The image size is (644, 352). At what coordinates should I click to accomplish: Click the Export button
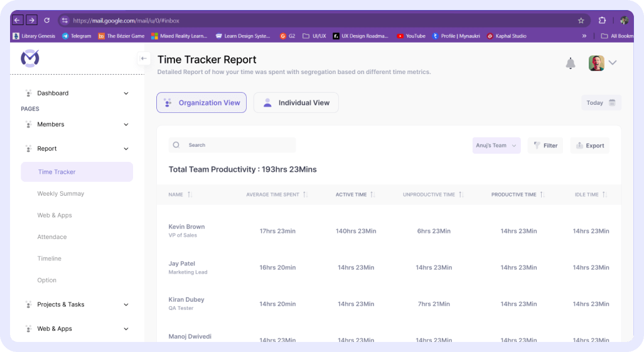[589, 146]
